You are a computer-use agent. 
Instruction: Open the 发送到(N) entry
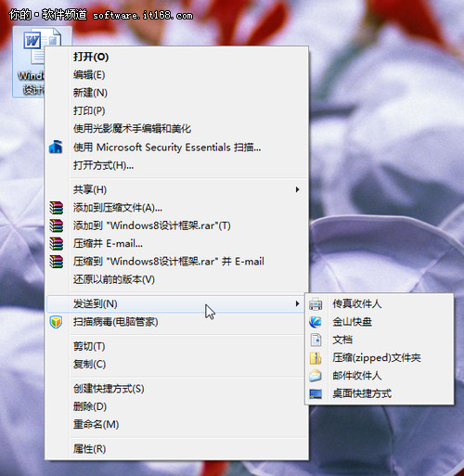pos(175,303)
